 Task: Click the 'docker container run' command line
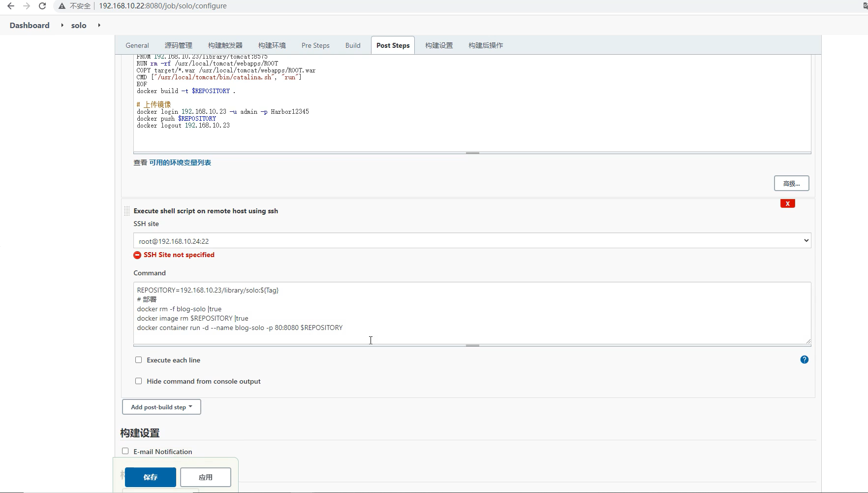[x=240, y=328]
